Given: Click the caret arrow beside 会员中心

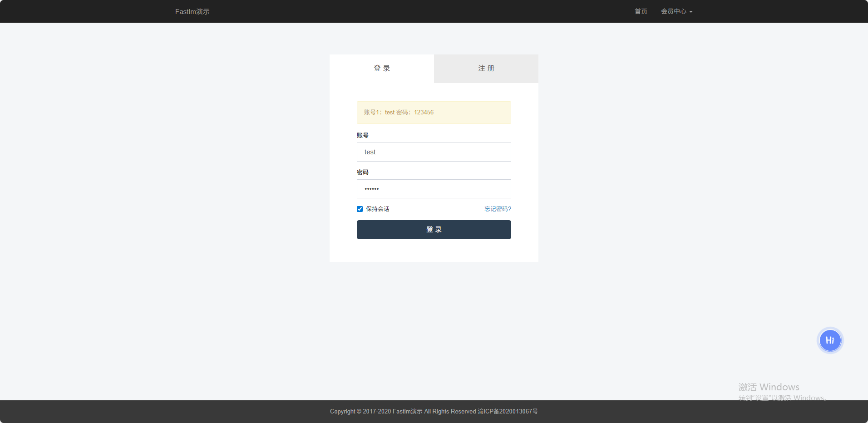Looking at the screenshot, I should pos(691,12).
